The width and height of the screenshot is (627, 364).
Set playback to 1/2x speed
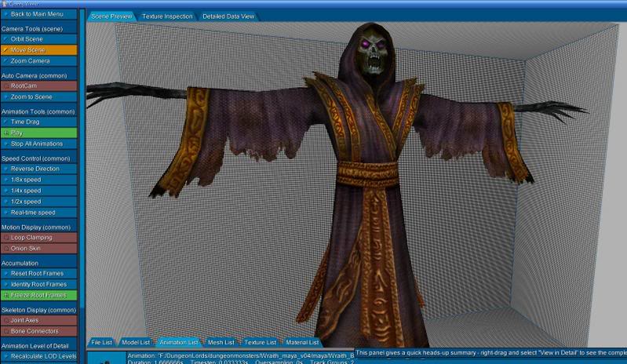pyautogui.click(x=38, y=202)
